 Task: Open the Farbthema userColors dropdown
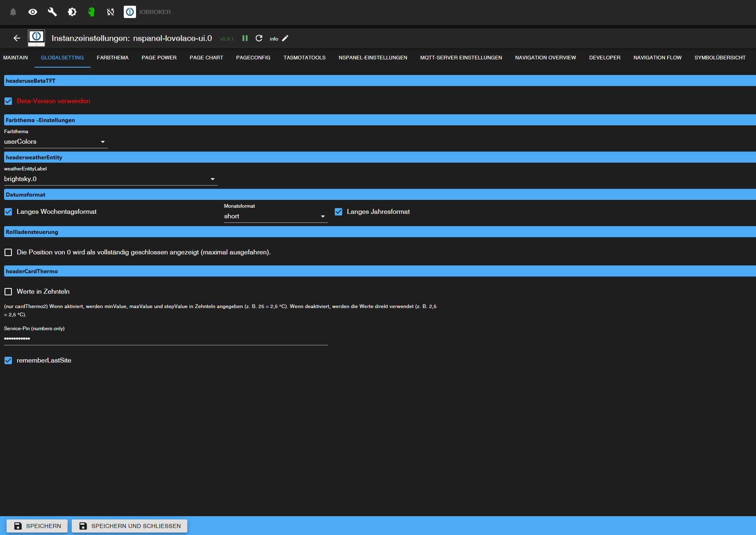point(103,142)
